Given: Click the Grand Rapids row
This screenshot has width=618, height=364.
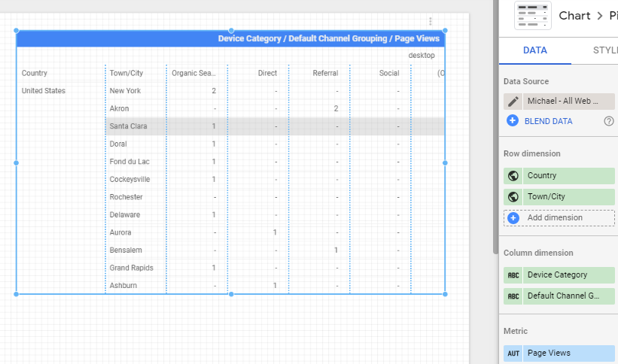Looking at the screenshot, I should tap(275, 268).
